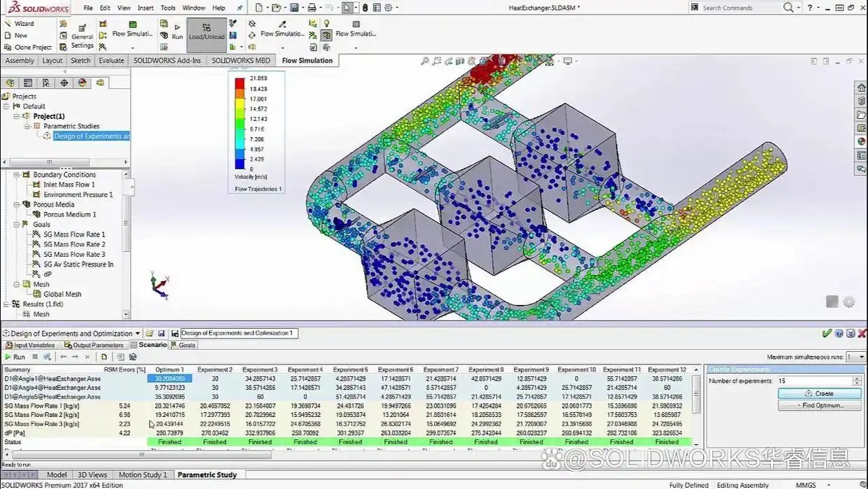Screen dimensions: 868x489
Task: Collapse the Goals node in the tree
Action: (x=17, y=225)
